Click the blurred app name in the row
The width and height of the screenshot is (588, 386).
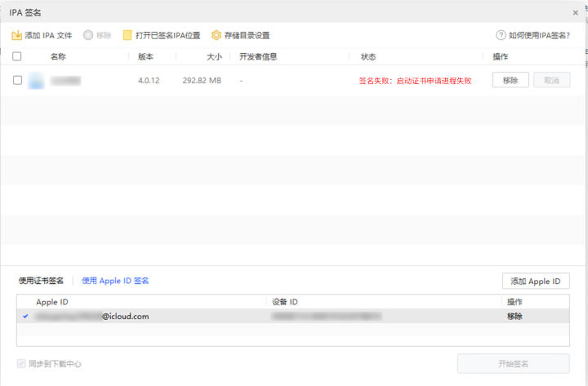point(65,81)
